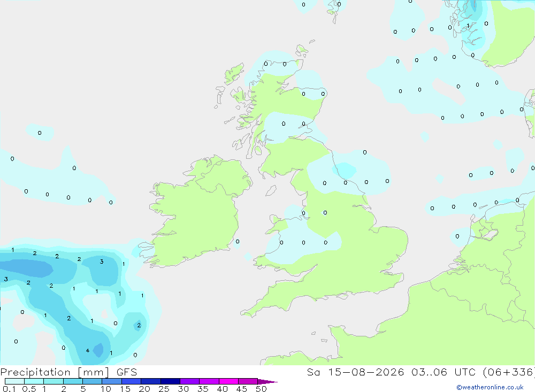Select the 45 to 50 legend swatch
The height and width of the screenshot is (392, 535).
248,381
